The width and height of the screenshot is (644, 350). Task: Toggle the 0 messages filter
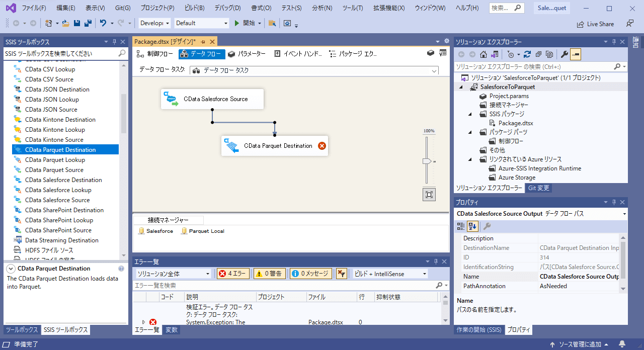click(310, 274)
